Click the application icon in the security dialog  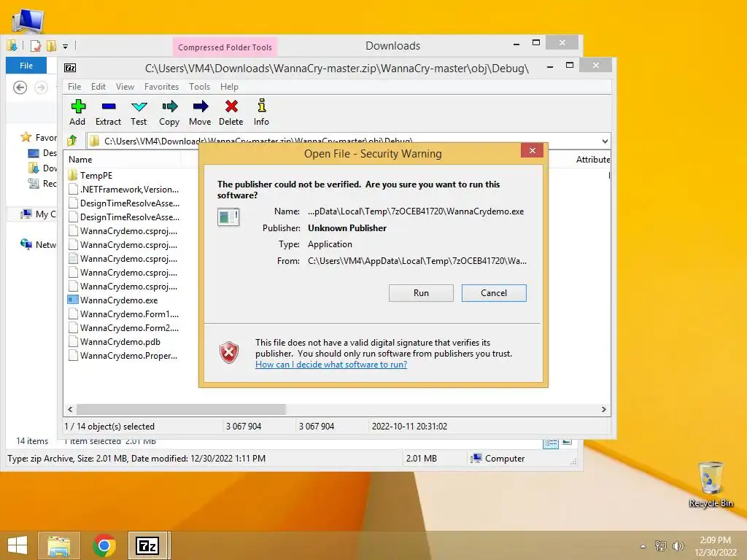pos(228,217)
